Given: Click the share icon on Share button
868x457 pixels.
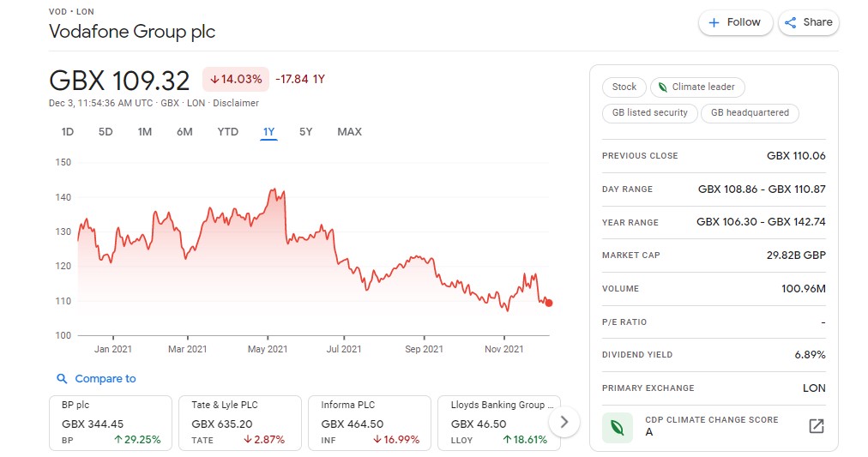Looking at the screenshot, I should click(791, 22).
